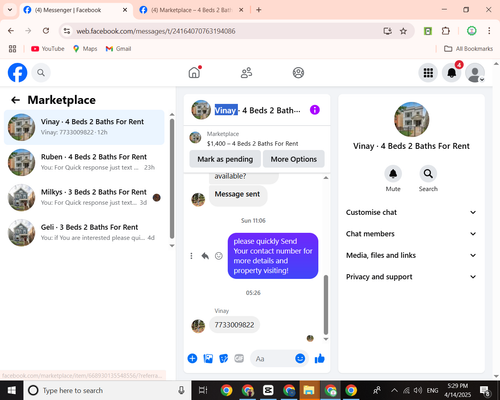Click the back arrow next to Marketplace
Viewport: 500px width, 400px height.
pos(15,100)
